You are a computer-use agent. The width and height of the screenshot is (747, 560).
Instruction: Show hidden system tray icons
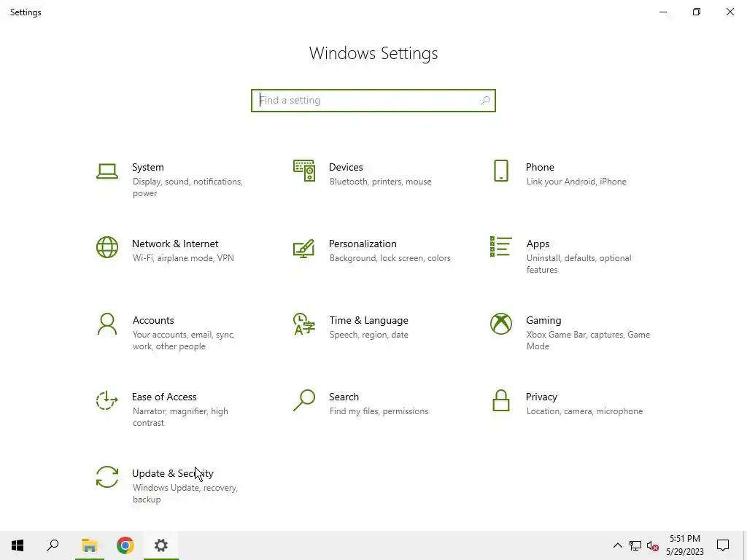pyautogui.click(x=617, y=545)
